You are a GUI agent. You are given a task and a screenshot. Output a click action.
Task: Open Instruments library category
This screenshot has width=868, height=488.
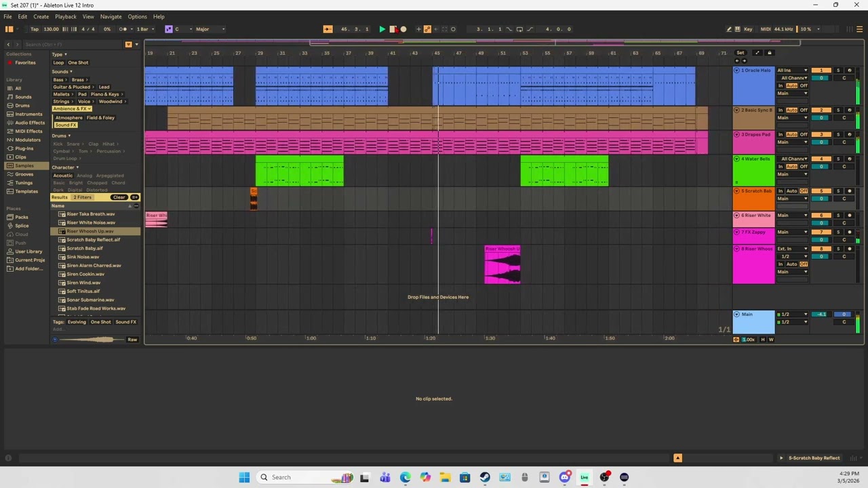[x=28, y=114]
